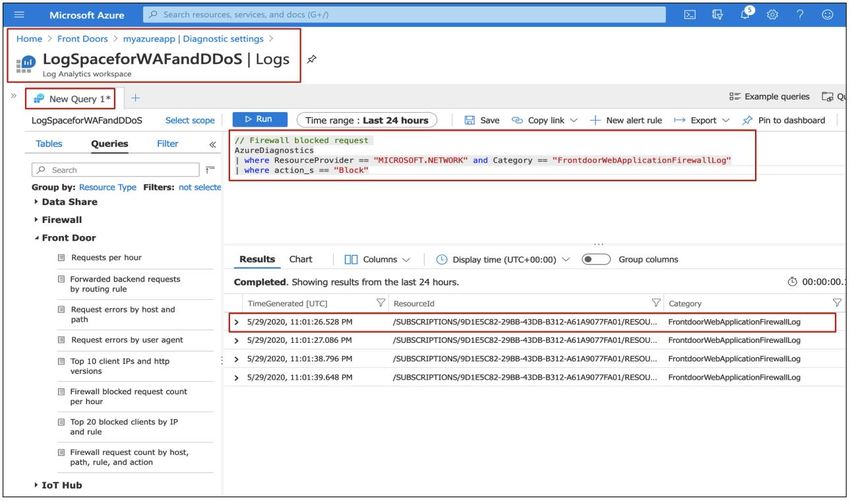850x501 pixels.
Task: Expand the 11:01:27.086 PM result row
Action: (236, 341)
